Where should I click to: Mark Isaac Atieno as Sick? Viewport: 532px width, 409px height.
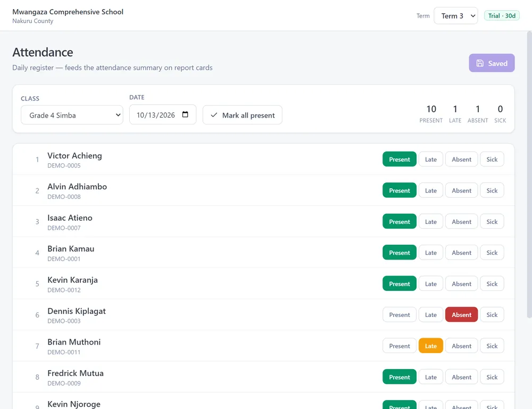(492, 222)
